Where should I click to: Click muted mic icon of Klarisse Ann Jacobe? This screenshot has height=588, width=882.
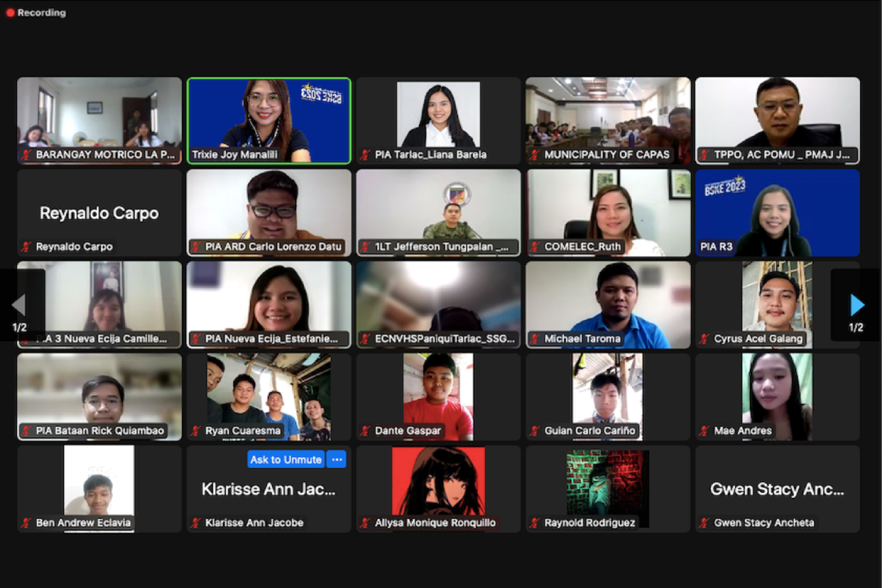coord(196,523)
